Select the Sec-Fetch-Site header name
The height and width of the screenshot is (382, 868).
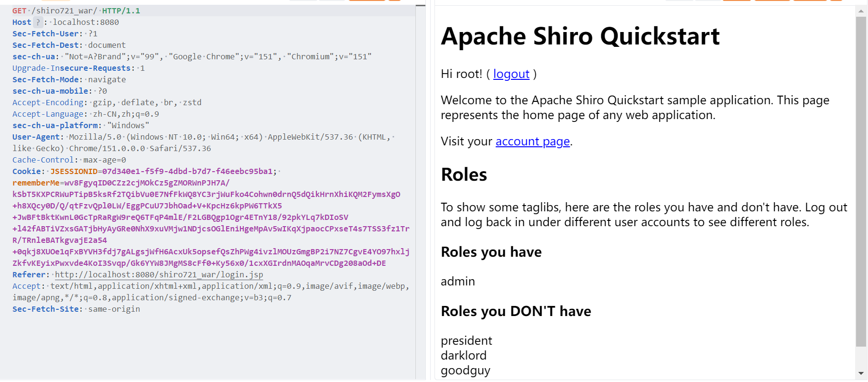point(45,309)
